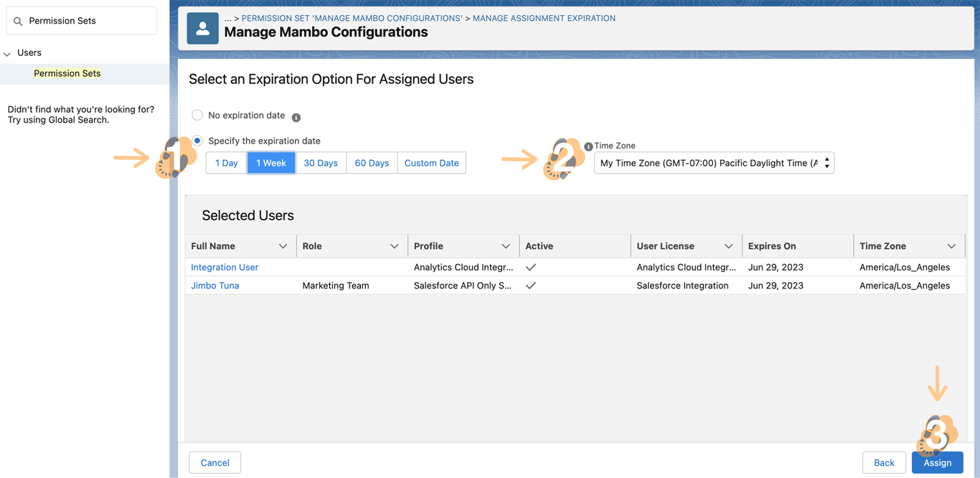Open Role column sort chevron
Viewport: 980px width, 478px height.
pos(394,246)
